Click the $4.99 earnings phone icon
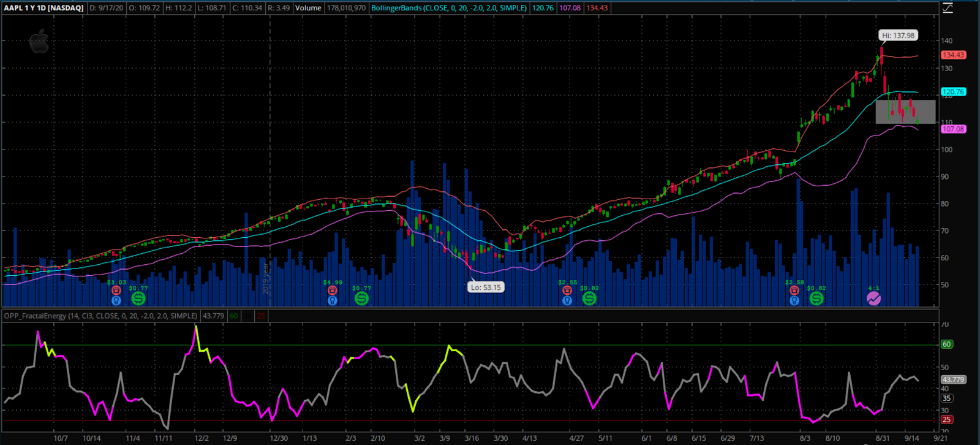980x445 pixels. [332, 291]
